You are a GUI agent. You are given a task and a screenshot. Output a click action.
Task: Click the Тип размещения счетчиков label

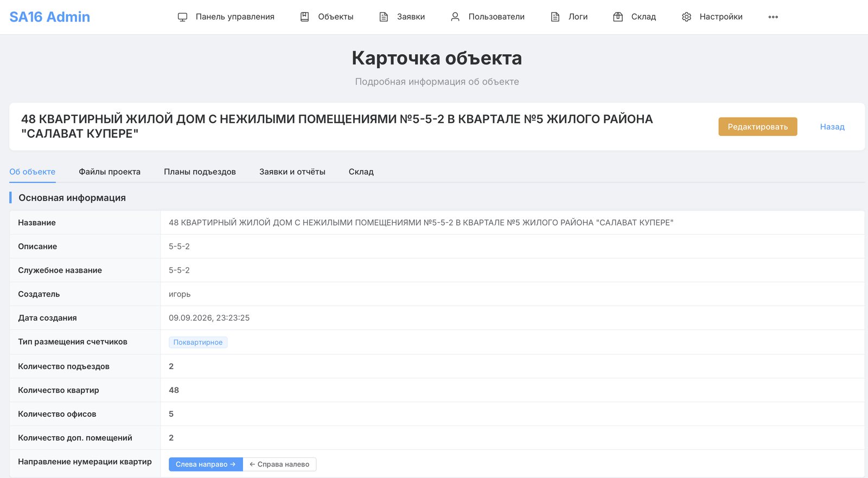click(73, 342)
